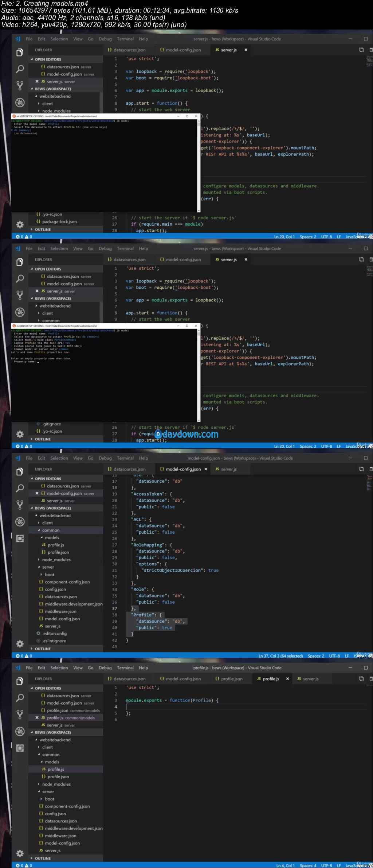Open Search view in the model-config.json window
The width and height of the screenshot is (373, 868).
point(20,488)
